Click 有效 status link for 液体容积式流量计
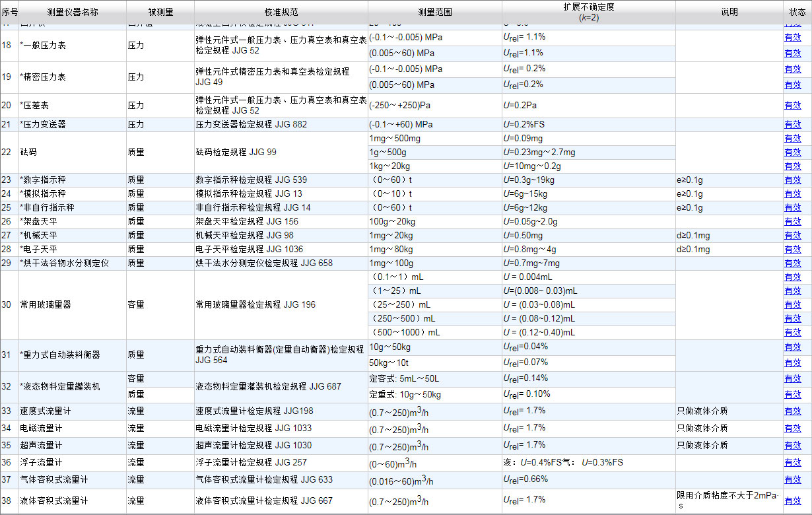This screenshot has height=515, width=812. click(793, 501)
